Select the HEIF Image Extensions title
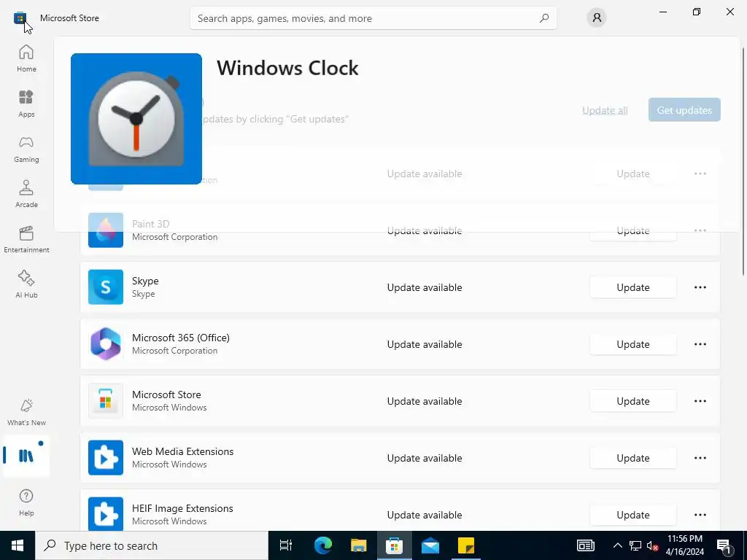Image resolution: width=747 pixels, height=560 pixels. click(x=182, y=508)
